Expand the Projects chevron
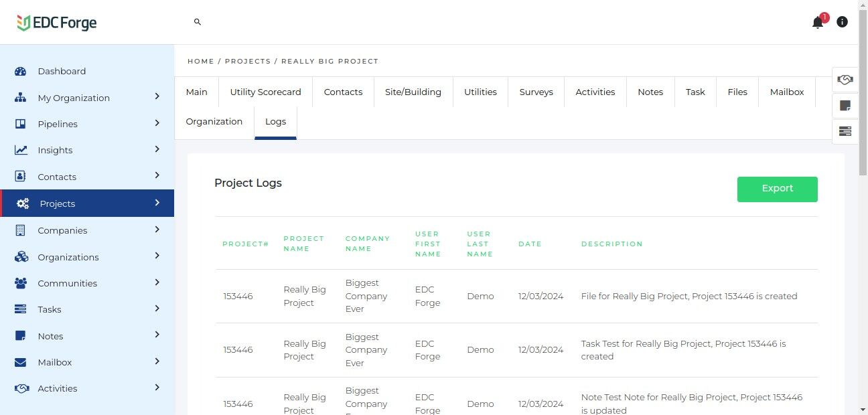The width and height of the screenshot is (868, 415). pos(157,202)
